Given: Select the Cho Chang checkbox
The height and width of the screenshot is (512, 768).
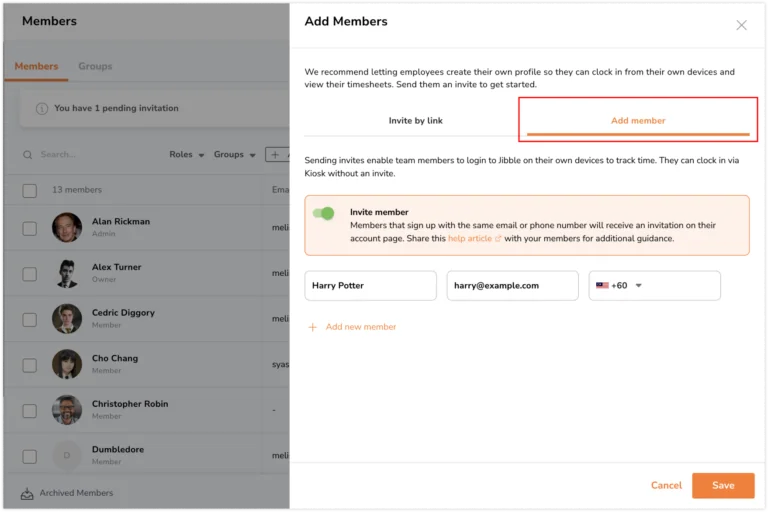Looking at the screenshot, I should [x=29, y=365].
